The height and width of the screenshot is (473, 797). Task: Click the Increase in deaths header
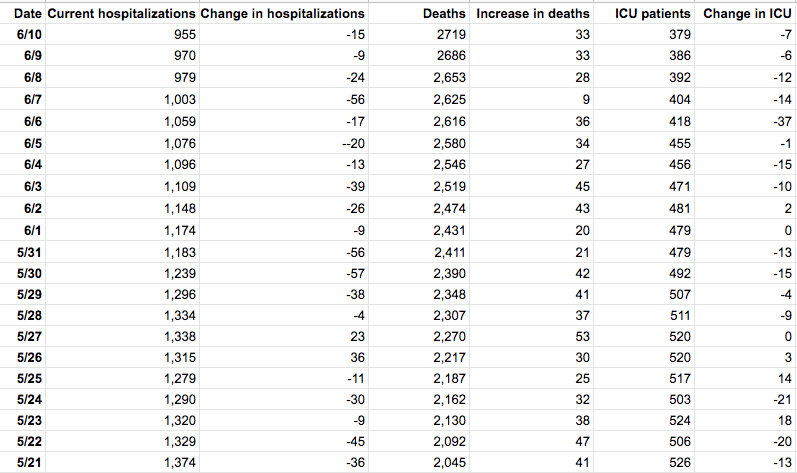click(533, 14)
